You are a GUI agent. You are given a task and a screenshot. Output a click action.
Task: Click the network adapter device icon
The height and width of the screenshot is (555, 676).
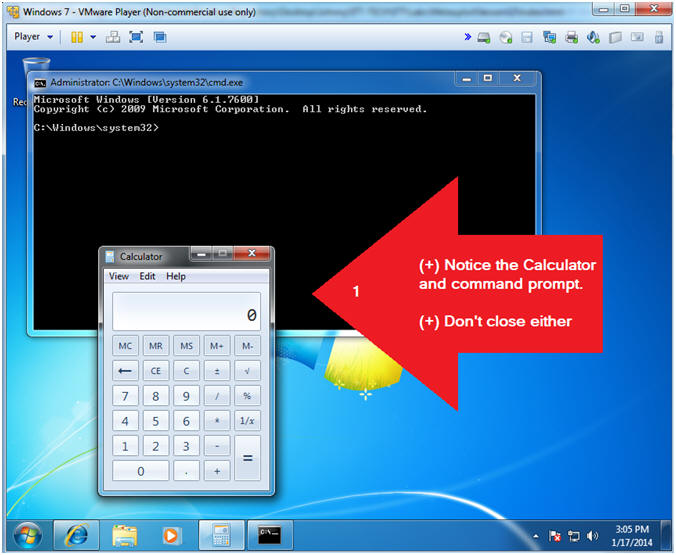pos(549,38)
